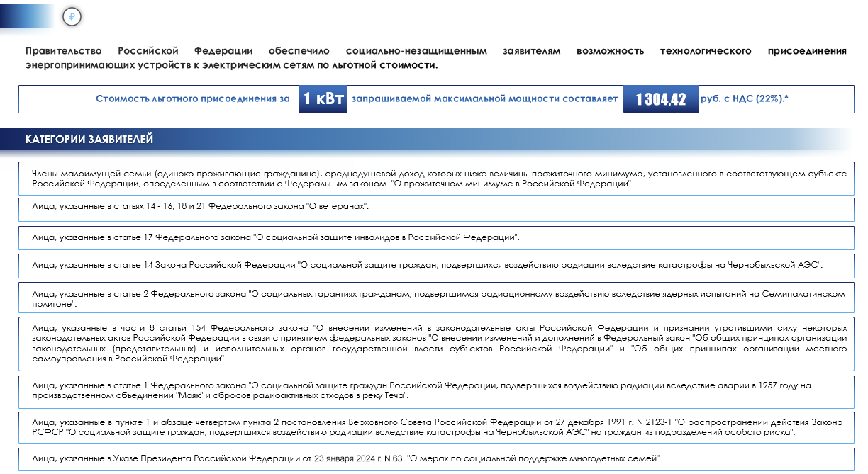
Task: Open the Чернобыльская АЭС статья 14 row
Action: point(436,265)
